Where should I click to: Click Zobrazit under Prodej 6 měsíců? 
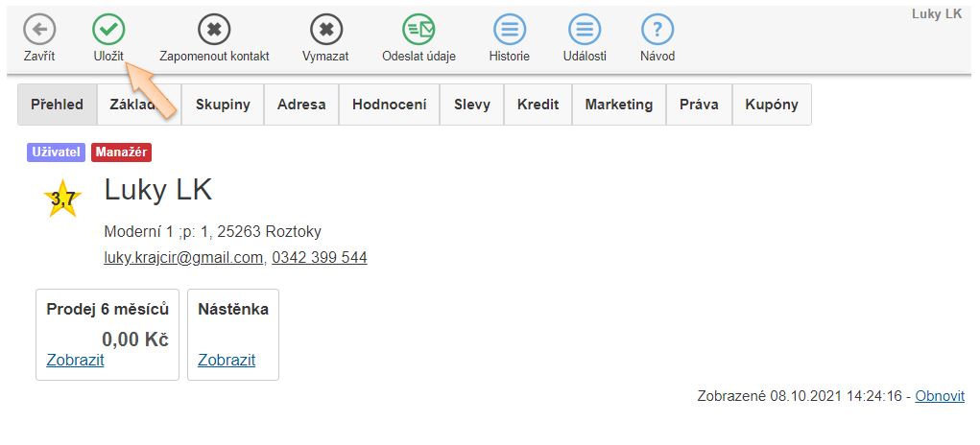click(x=75, y=361)
